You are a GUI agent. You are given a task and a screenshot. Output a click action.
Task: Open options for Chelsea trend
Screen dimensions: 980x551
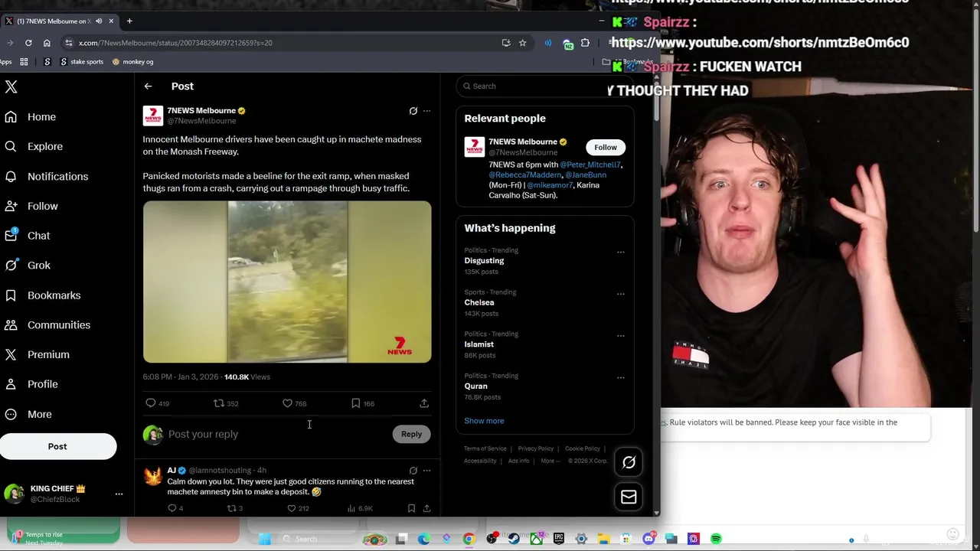pyautogui.click(x=621, y=294)
